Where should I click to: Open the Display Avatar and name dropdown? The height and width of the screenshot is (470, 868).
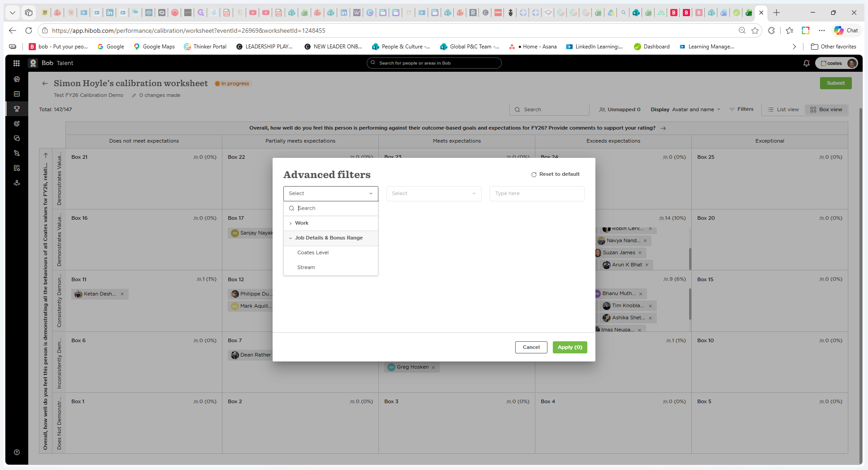click(x=686, y=109)
